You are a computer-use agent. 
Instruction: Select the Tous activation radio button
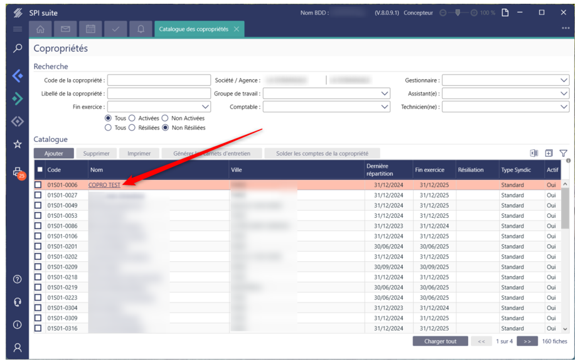[108, 118]
